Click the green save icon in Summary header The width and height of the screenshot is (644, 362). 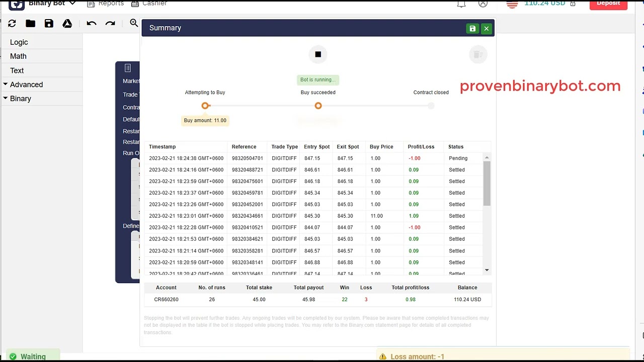pyautogui.click(x=472, y=29)
